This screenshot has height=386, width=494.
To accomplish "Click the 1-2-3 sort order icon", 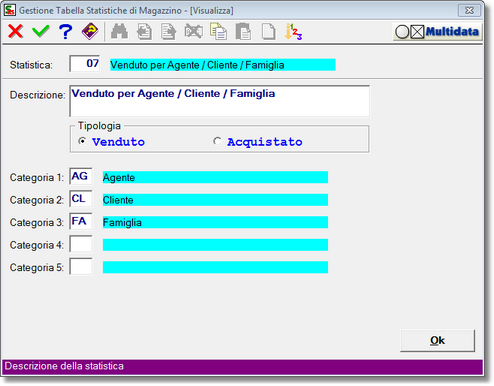I will pyautogui.click(x=293, y=32).
